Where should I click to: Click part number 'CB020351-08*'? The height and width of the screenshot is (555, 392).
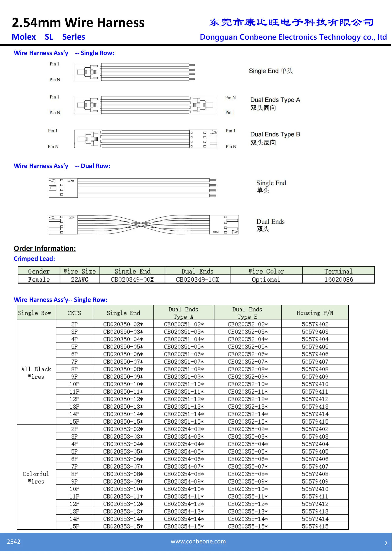coord(184,369)
